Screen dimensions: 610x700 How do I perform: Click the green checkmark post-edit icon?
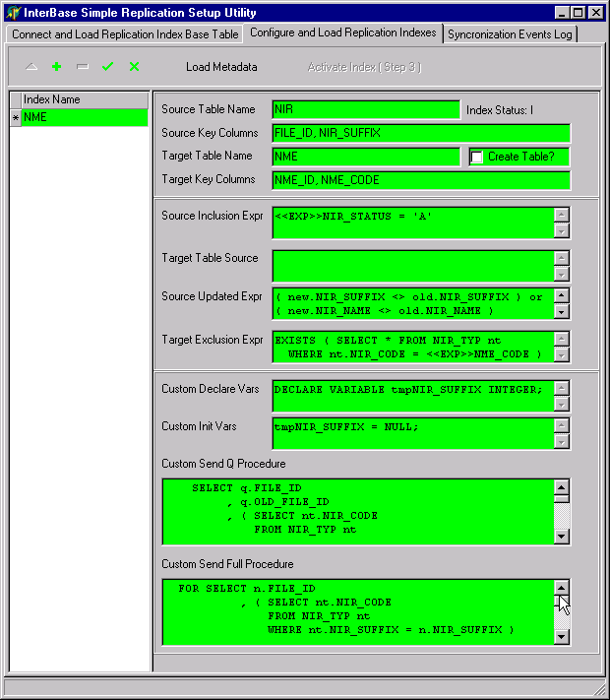(108, 67)
